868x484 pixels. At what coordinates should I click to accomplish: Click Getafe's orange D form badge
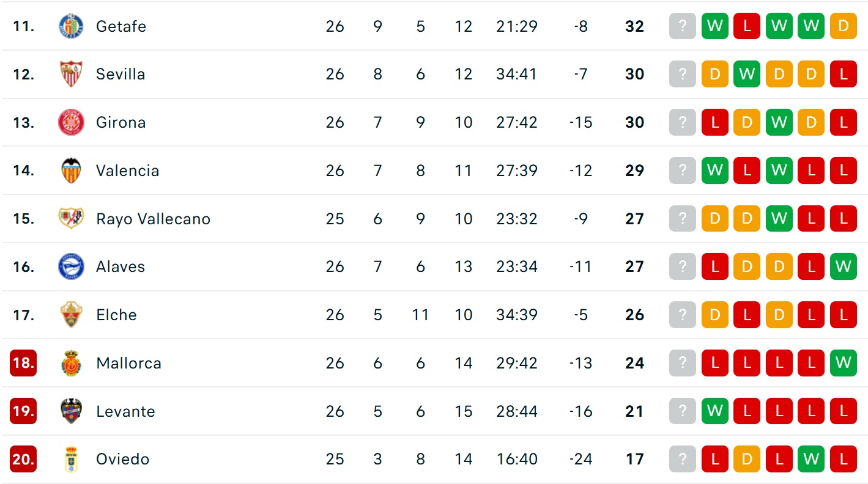pyautogui.click(x=843, y=26)
